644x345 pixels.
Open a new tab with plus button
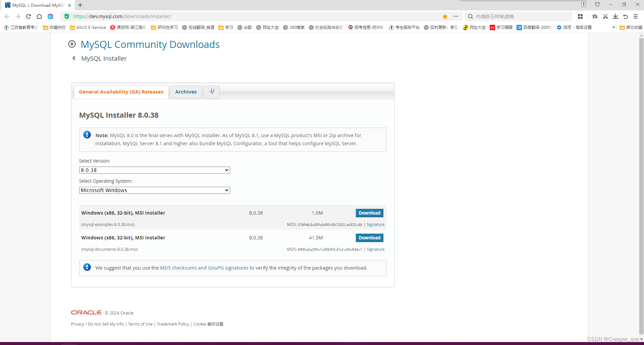click(80, 5)
